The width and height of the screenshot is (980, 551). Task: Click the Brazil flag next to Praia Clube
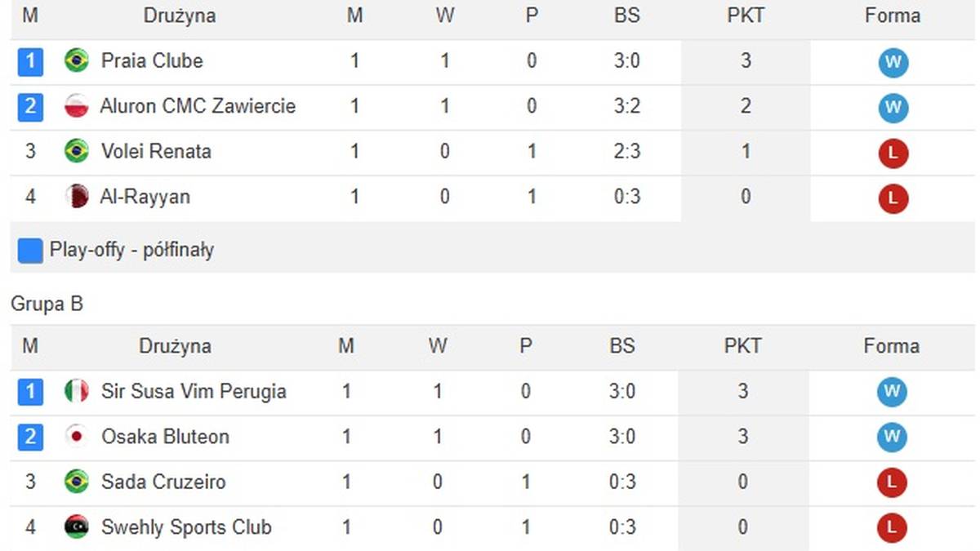(77, 61)
